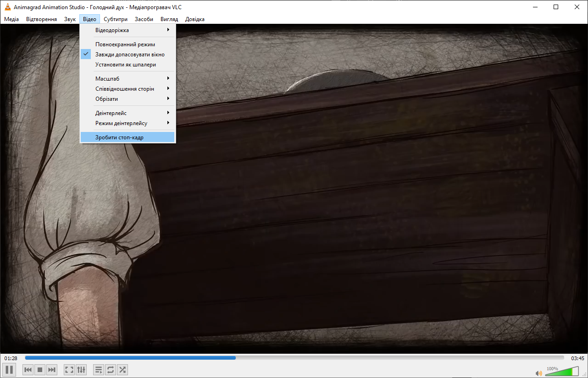Minimize the VLC window
The width and height of the screenshot is (588, 378).
pos(535,7)
